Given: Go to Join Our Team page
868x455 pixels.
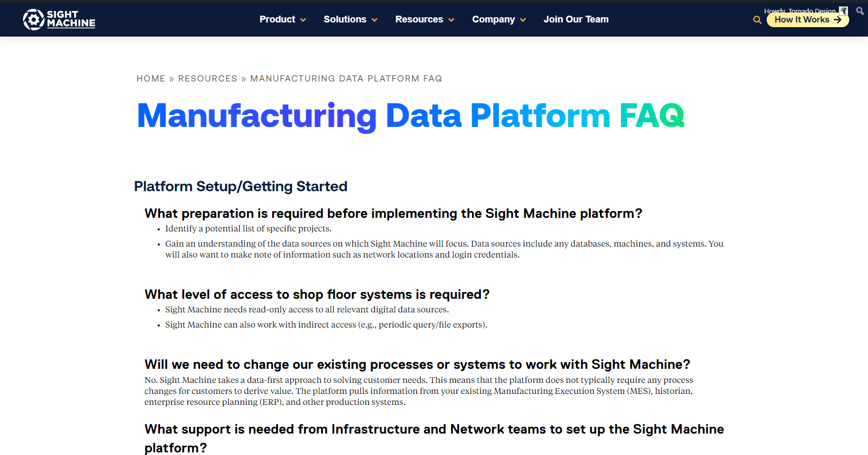Looking at the screenshot, I should (x=576, y=19).
